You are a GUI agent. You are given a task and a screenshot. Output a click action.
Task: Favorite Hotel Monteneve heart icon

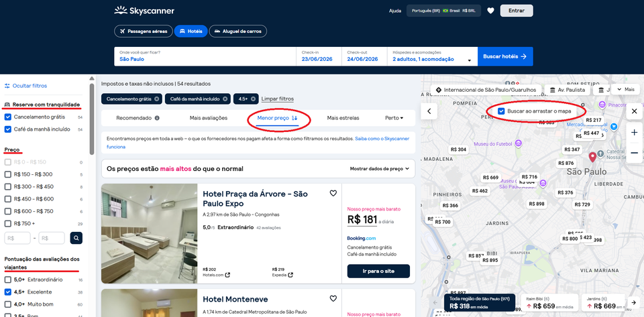click(x=333, y=298)
